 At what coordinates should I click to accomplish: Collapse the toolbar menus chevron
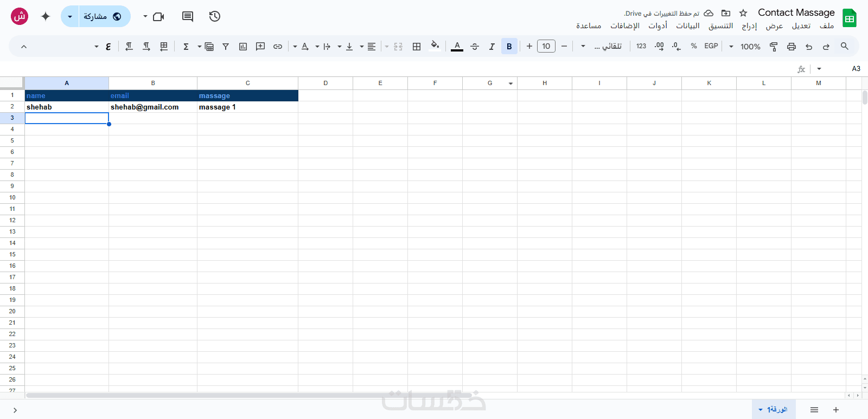(24, 47)
